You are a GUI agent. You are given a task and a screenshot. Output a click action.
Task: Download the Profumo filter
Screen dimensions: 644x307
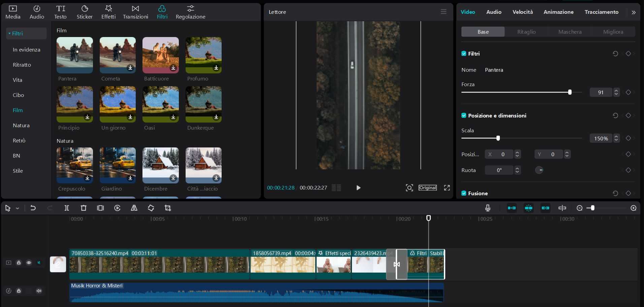(216, 68)
